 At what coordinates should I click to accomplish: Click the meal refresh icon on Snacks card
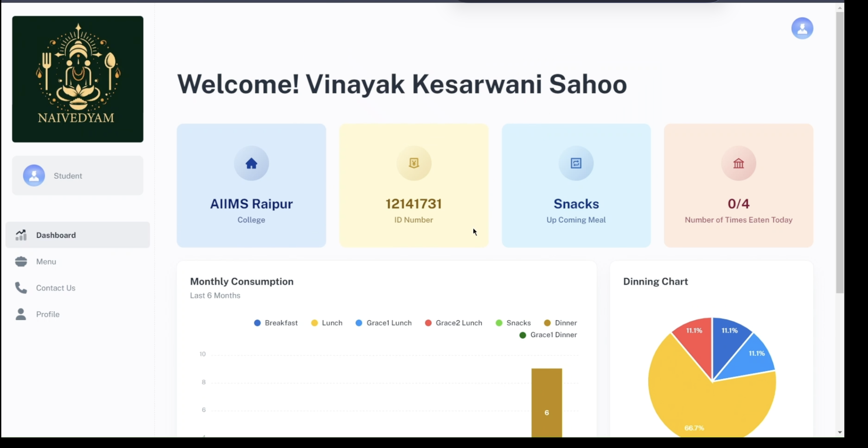pyautogui.click(x=576, y=163)
